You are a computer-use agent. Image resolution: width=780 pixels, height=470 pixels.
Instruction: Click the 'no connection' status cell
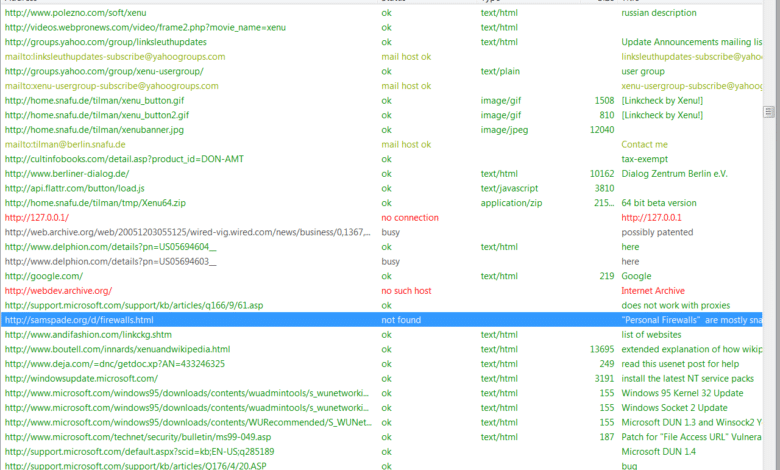pyautogui.click(x=410, y=218)
